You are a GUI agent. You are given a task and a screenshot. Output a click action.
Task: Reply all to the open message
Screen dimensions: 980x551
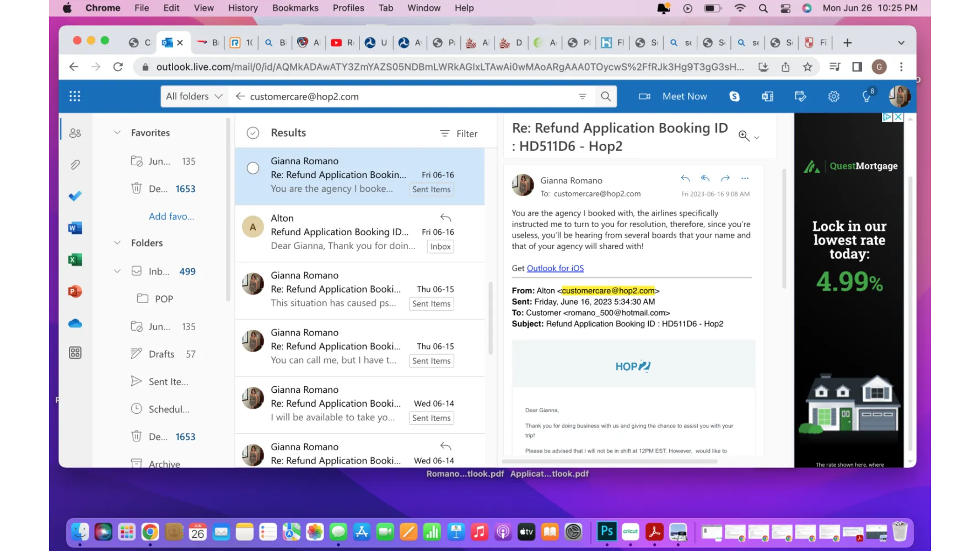705,179
